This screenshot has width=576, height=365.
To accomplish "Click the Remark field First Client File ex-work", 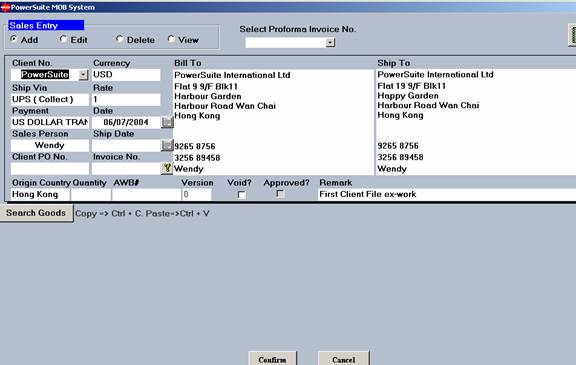I will click(x=447, y=195).
